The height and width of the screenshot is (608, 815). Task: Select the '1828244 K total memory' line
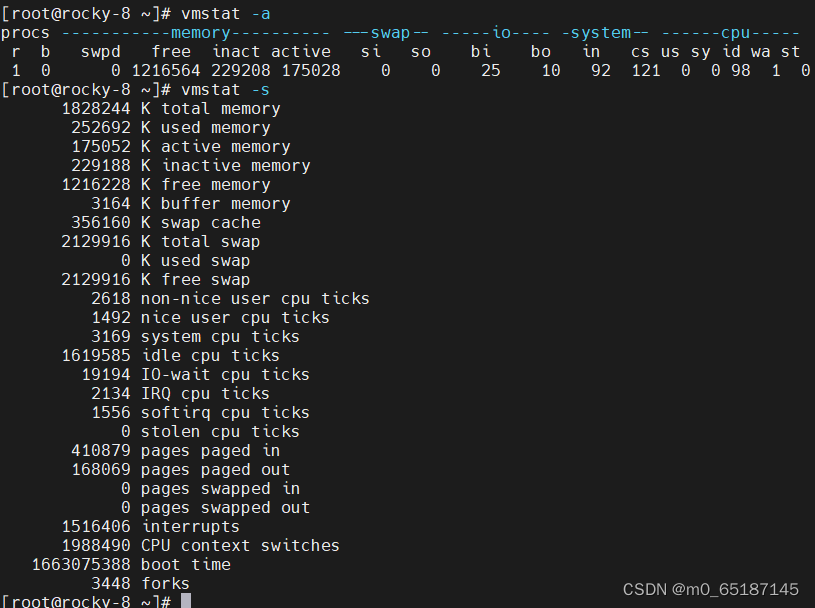pos(171,109)
